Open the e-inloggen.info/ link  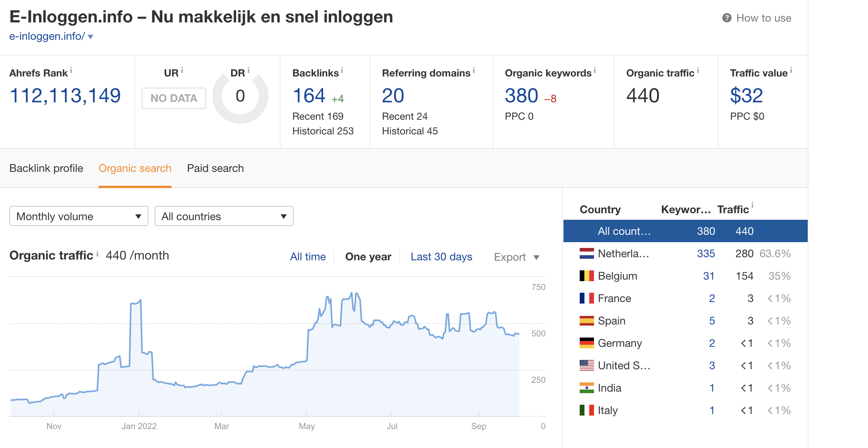[47, 36]
